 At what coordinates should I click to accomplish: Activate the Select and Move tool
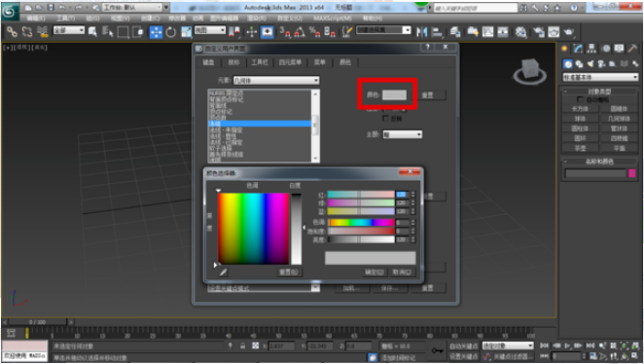(x=156, y=32)
